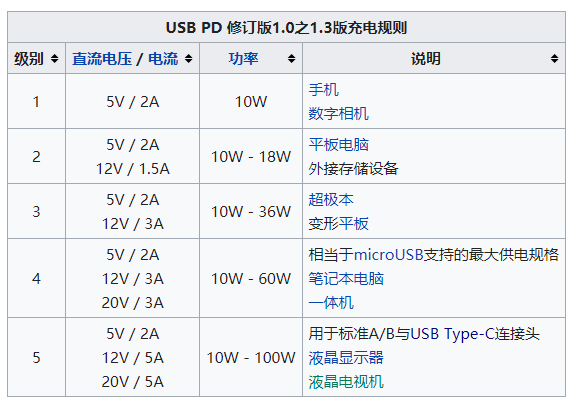The width and height of the screenshot is (583, 410).
Task: Select the level 2 cell
Action: tap(36, 156)
